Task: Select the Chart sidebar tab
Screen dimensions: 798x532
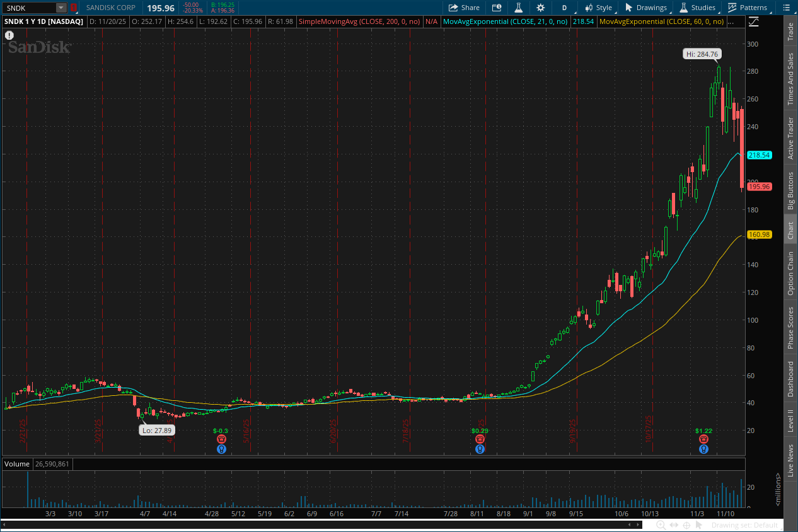Action: (x=790, y=229)
